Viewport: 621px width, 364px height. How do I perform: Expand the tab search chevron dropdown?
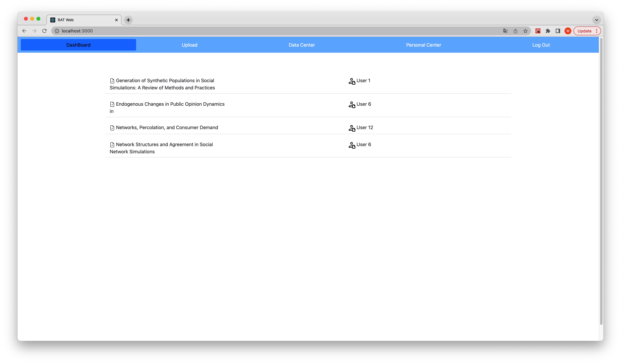(x=596, y=20)
